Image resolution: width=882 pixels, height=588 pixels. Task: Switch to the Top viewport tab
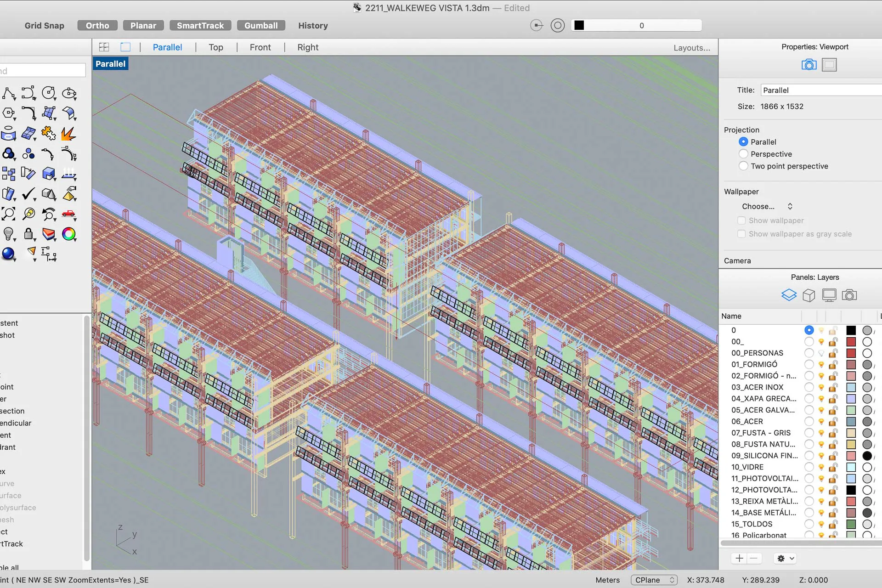[216, 47]
